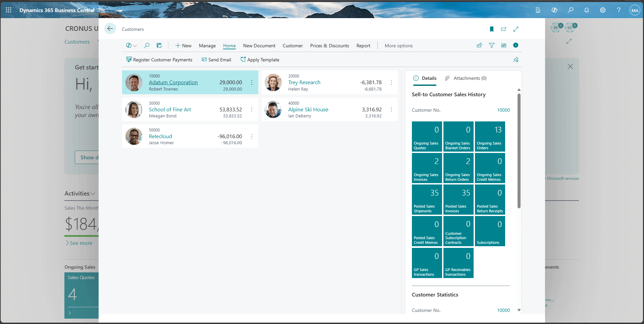Screen dimensions: 644x324
Task: Open Copilot from the top navigation bar
Action: [x=554, y=10]
